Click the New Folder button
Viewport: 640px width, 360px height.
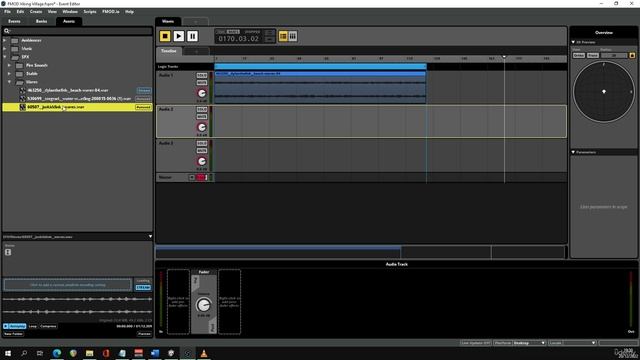(x=13, y=334)
